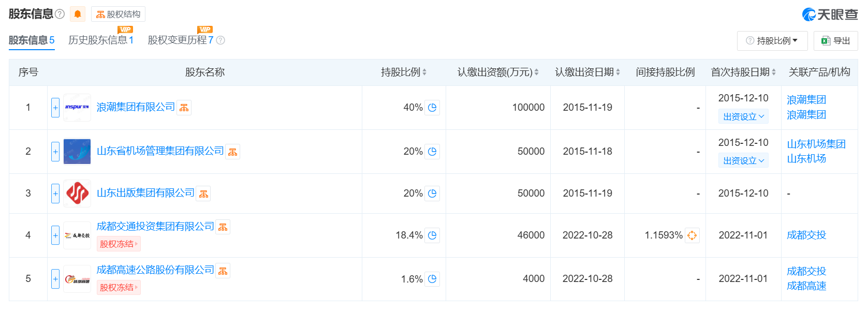
Task: Switch to the 股东信息 5 tab
Action: pyautogui.click(x=32, y=40)
